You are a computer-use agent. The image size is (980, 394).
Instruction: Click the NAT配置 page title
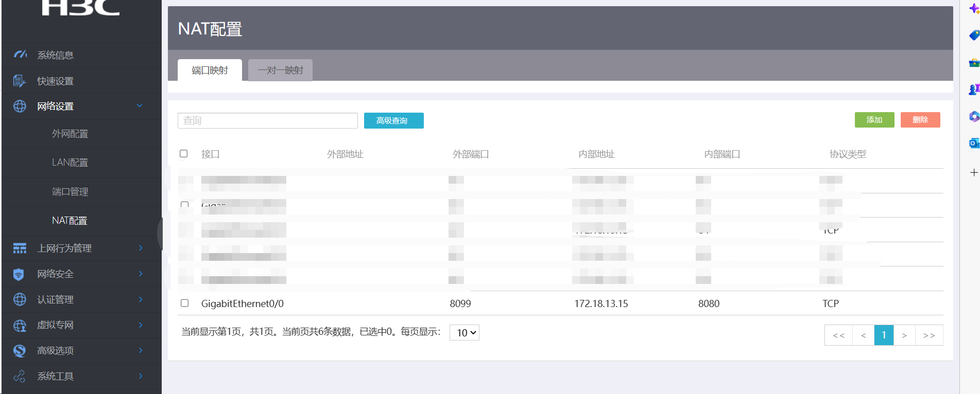tap(210, 29)
